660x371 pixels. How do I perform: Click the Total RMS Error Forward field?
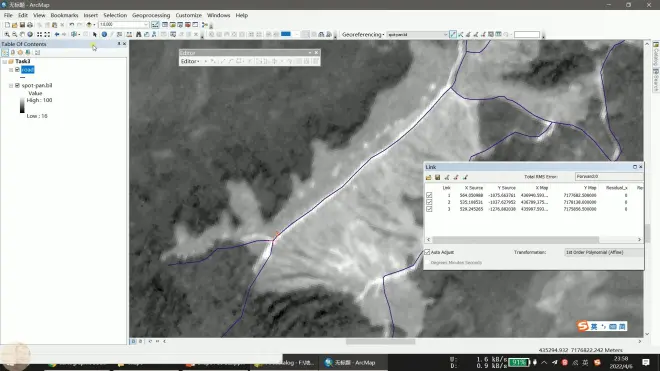609,176
